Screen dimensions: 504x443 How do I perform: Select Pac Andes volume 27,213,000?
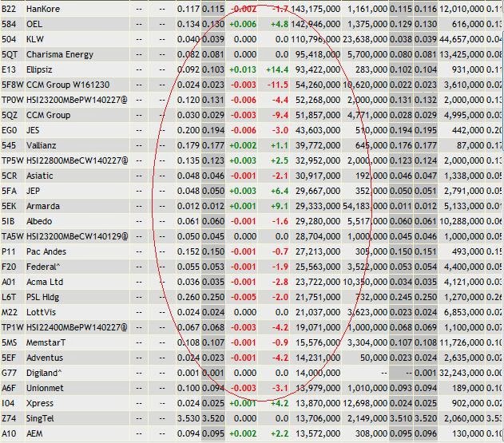click(x=318, y=251)
